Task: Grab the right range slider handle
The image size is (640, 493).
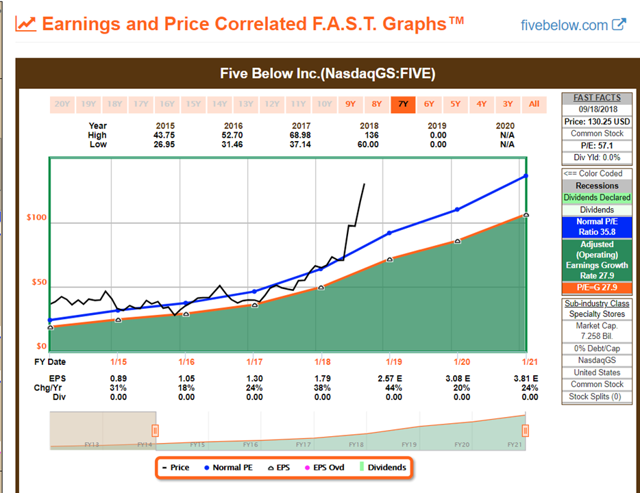Action: click(x=525, y=431)
